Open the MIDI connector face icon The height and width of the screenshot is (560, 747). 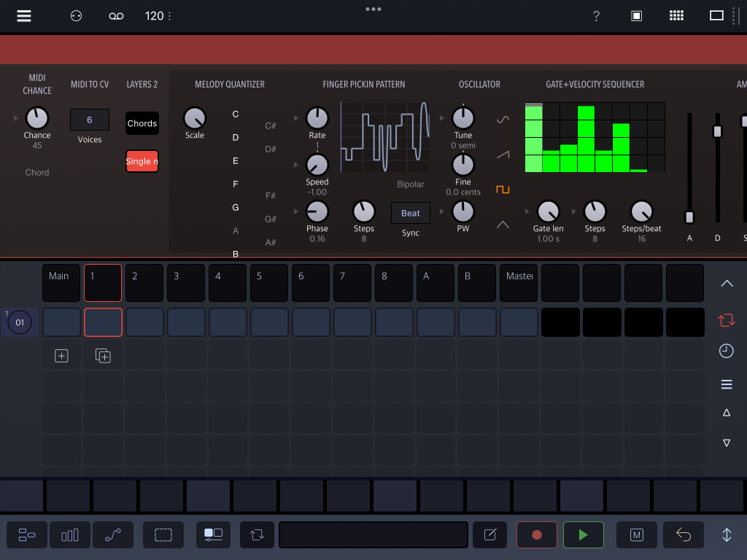coord(76,16)
